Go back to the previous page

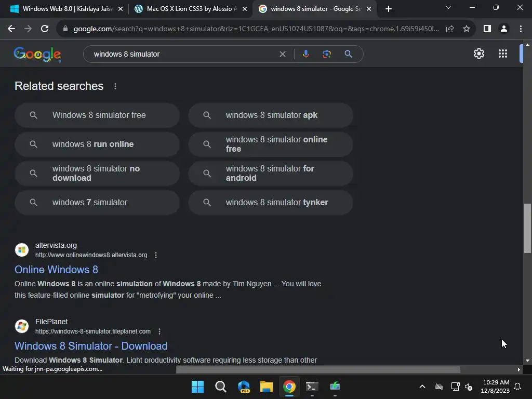pos(11,29)
